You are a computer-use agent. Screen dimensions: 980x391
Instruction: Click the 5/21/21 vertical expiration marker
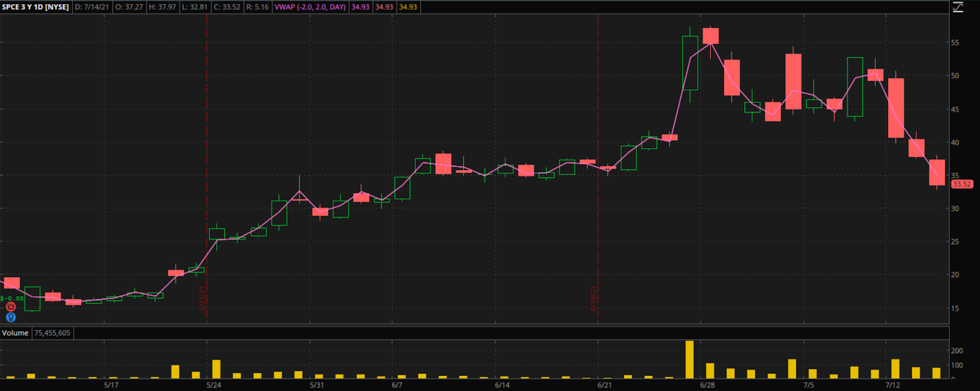[202, 299]
